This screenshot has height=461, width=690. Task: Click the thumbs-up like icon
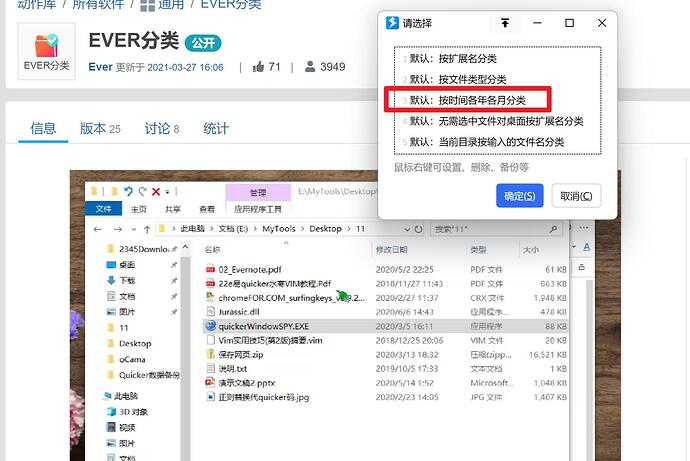click(x=258, y=67)
